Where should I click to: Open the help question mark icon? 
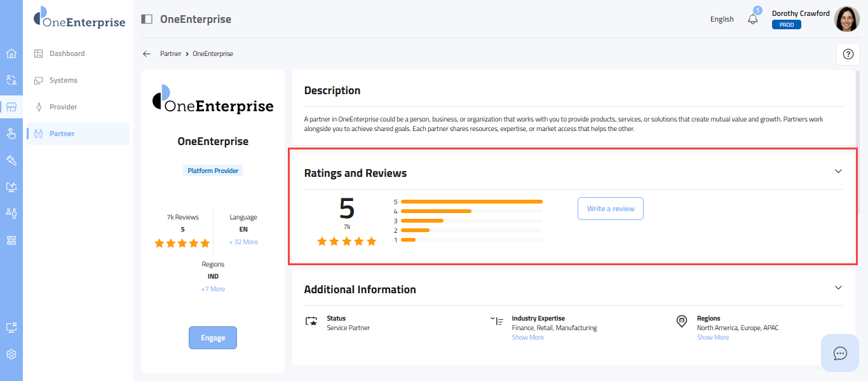848,54
